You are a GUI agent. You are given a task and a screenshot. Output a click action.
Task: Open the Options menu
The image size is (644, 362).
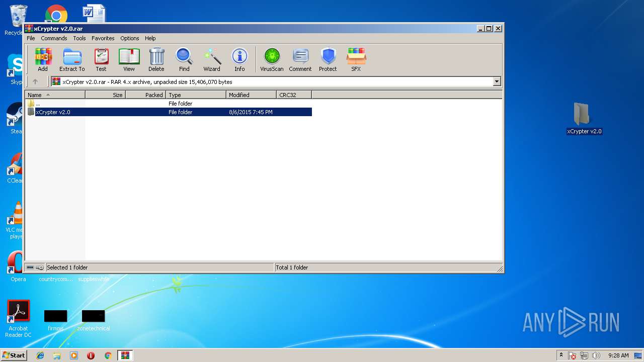click(129, 38)
